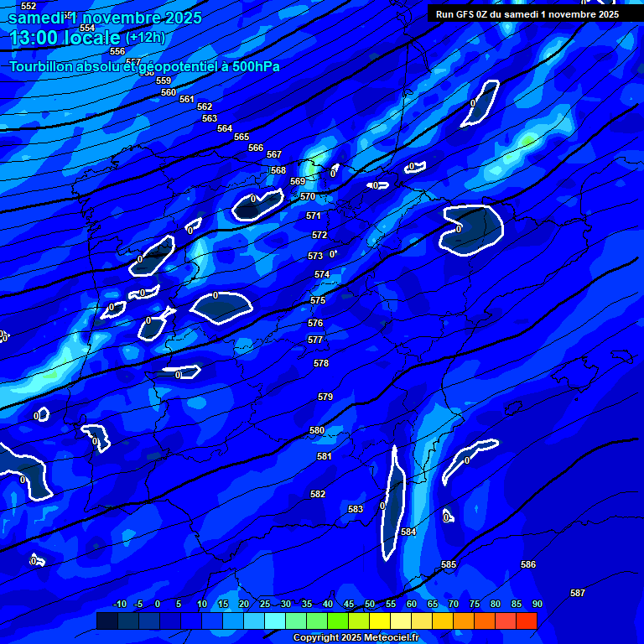Select the pure yellow swatch in the legend
644x644 pixels.
[x=380, y=621]
